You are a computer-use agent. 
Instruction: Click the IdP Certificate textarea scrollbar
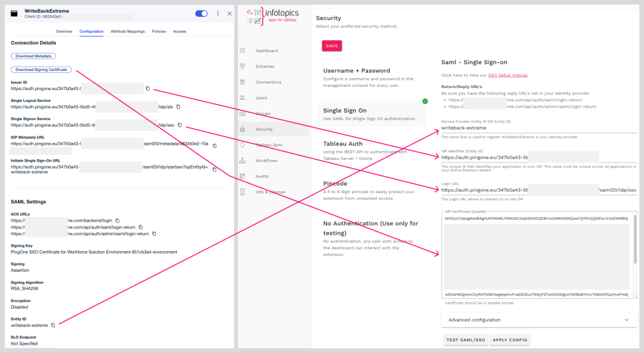coord(635,252)
